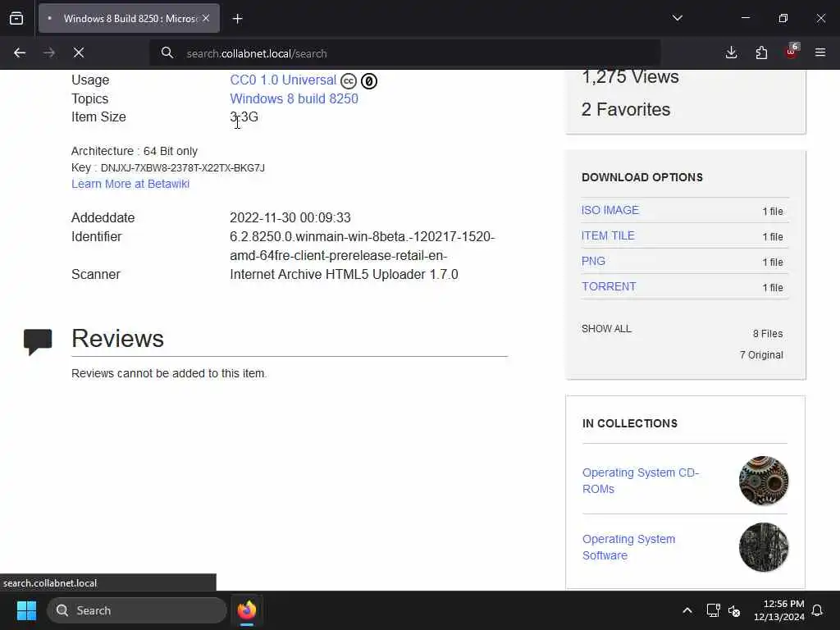
Task: Close the Windows 8 Build 8250 tab
Action: coord(206,18)
